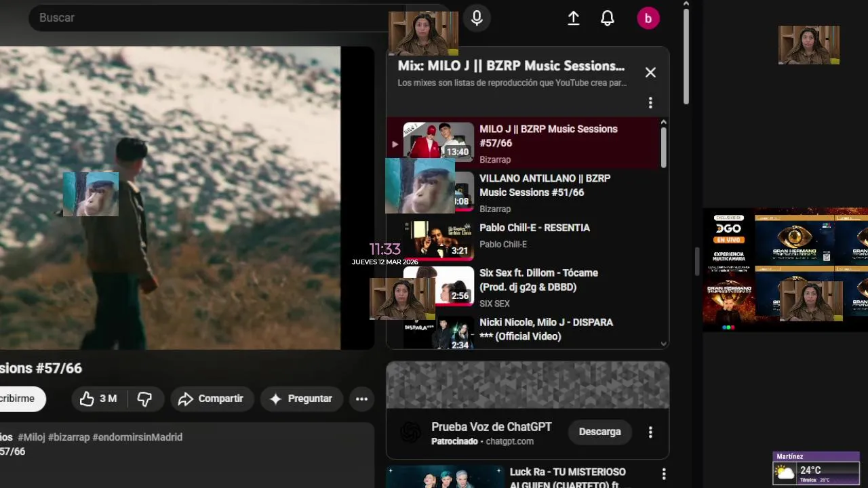This screenshot has width=868, height=488.
Task: Open the notifications bell
Action: (x=608, y=18)
